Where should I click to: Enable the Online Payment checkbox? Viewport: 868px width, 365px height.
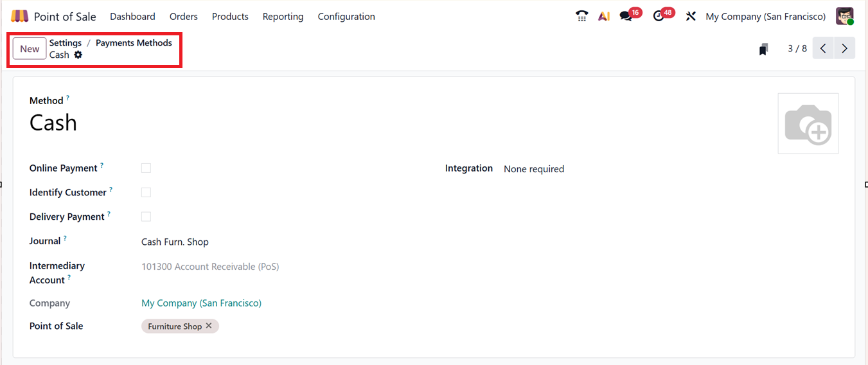coord(146,168)
